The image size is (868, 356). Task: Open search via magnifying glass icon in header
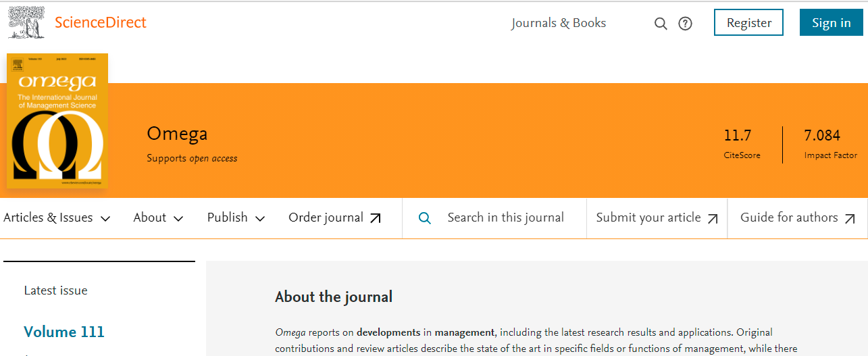click(x=661, y=24)
